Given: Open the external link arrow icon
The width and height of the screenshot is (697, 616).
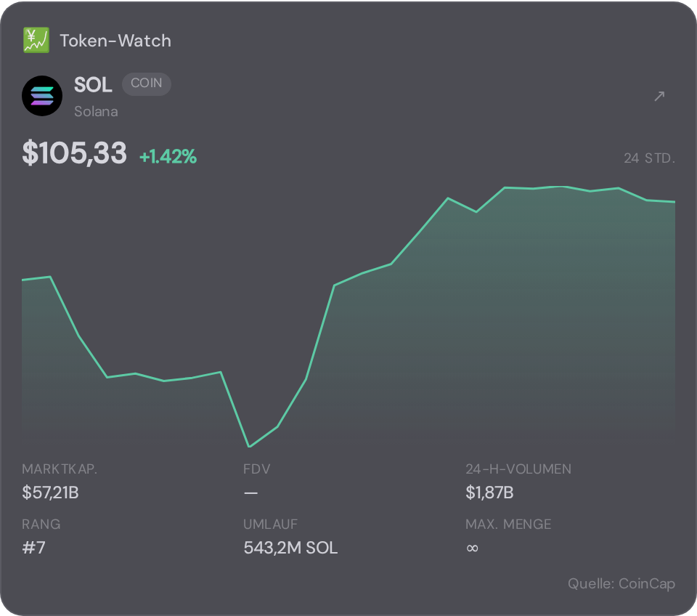Looking at the screenshot, I should pyautogui.click(x=660, y=96).
